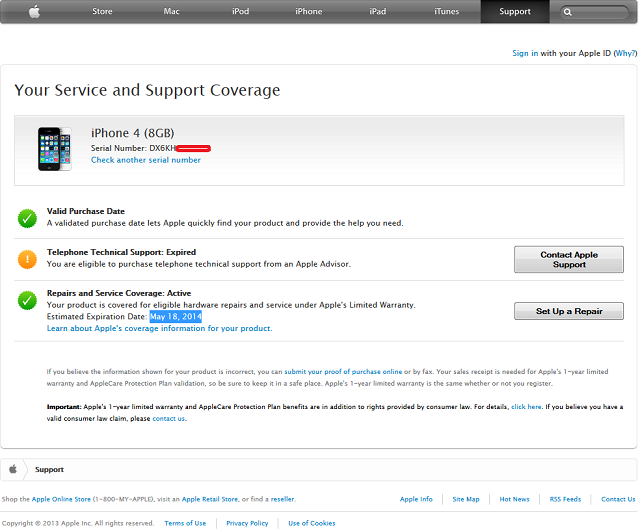Open RSS Feeds footer link
640x530 pixels.
[565, 499]
